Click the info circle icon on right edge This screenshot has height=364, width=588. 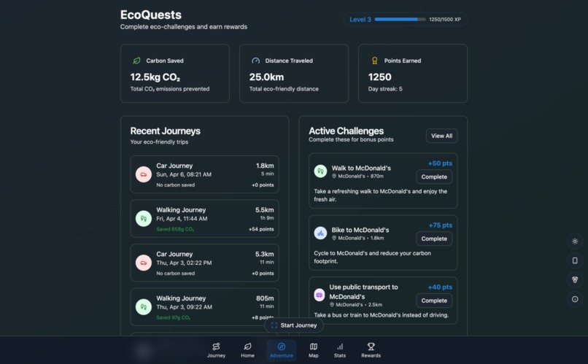575,299
